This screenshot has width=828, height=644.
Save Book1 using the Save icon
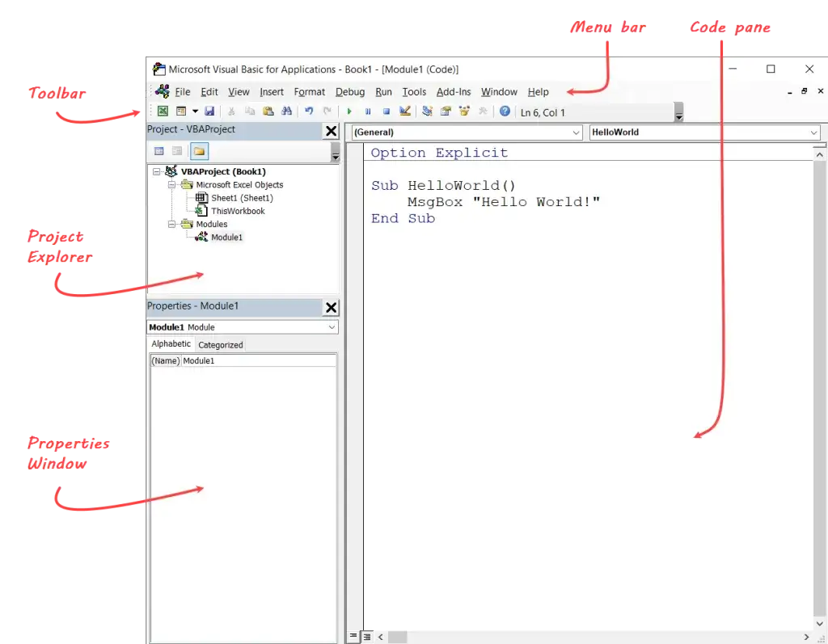210,111
